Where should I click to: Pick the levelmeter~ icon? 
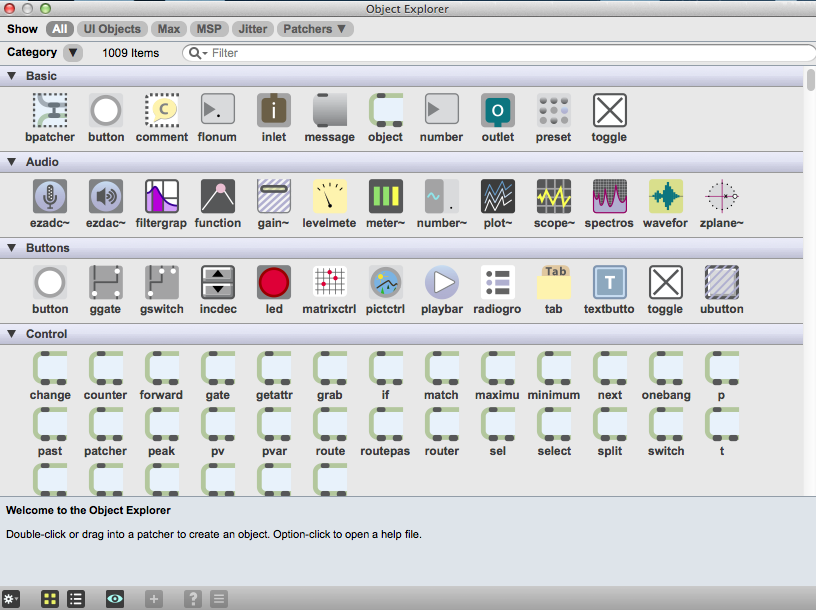tap(330, 196)
